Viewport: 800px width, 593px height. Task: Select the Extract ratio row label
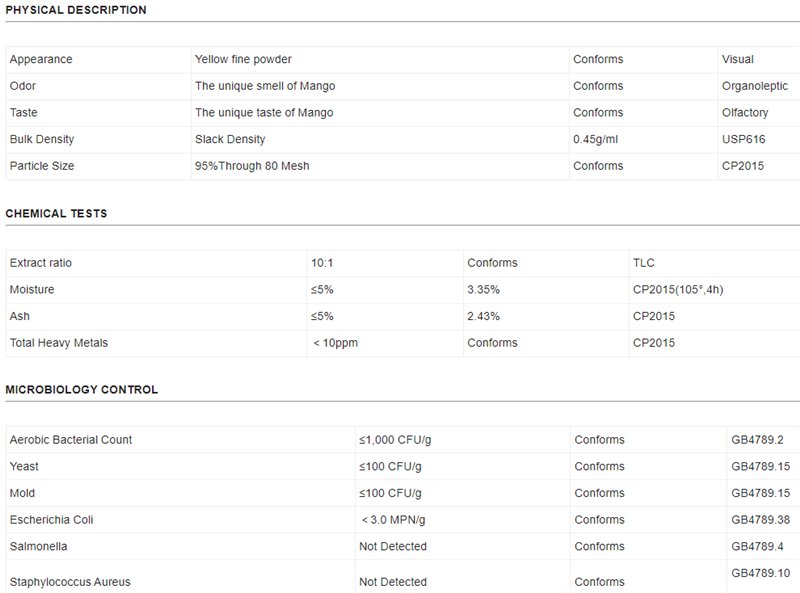tap(41, 263)
